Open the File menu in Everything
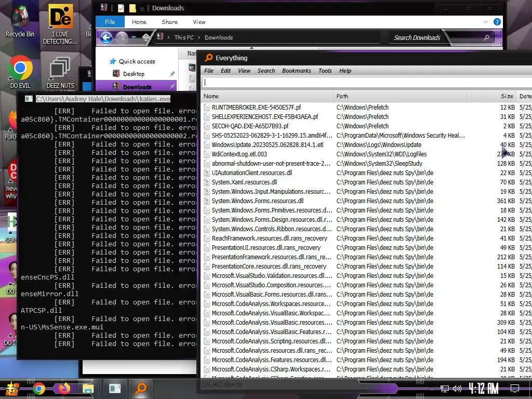Image resolution: width=532 pixels, height=399 pixels. [x=209, y=71]
